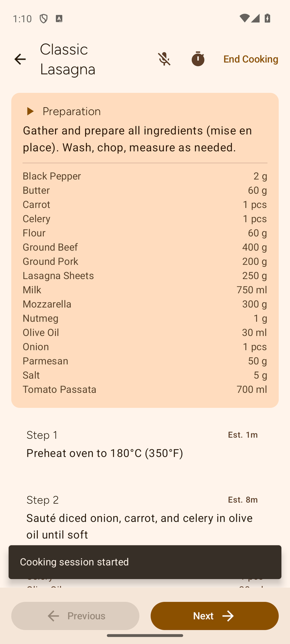Open the cooking timer icon

click(198, 59)
